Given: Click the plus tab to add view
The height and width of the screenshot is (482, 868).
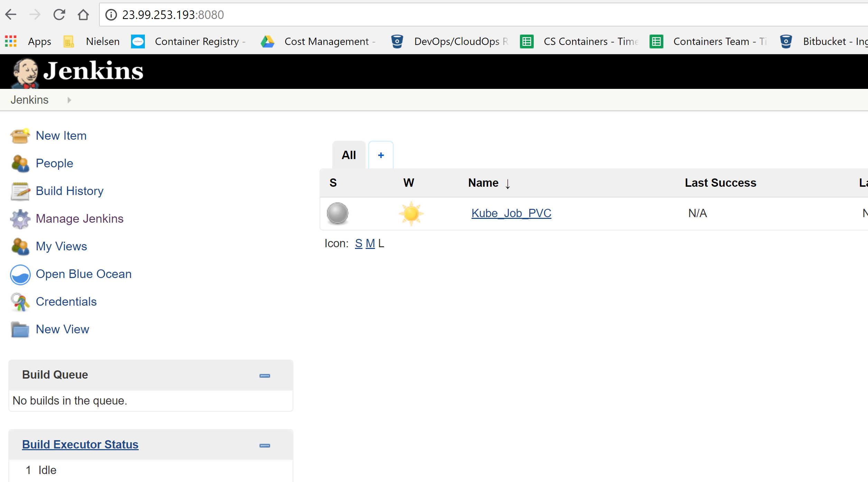Looking at the screenshot, I should click(x=381, y=155).
